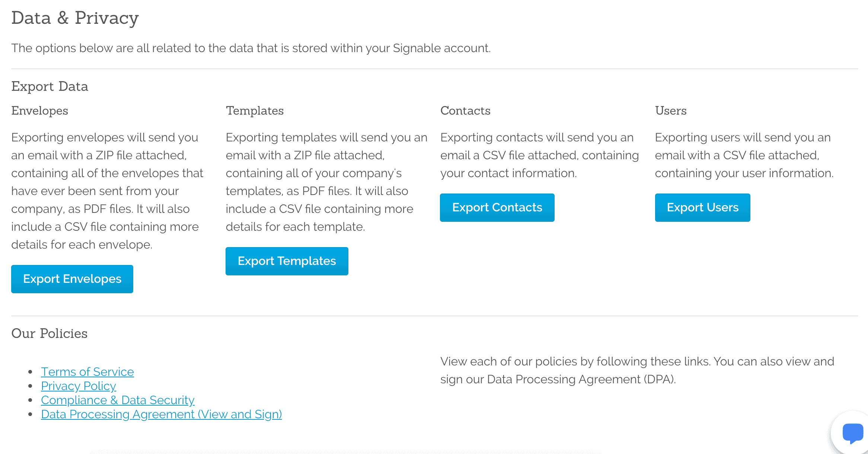Viewport: 868px width, 454px height.
Task: Click the Export Data section heading
Action: tap(50, 86)
